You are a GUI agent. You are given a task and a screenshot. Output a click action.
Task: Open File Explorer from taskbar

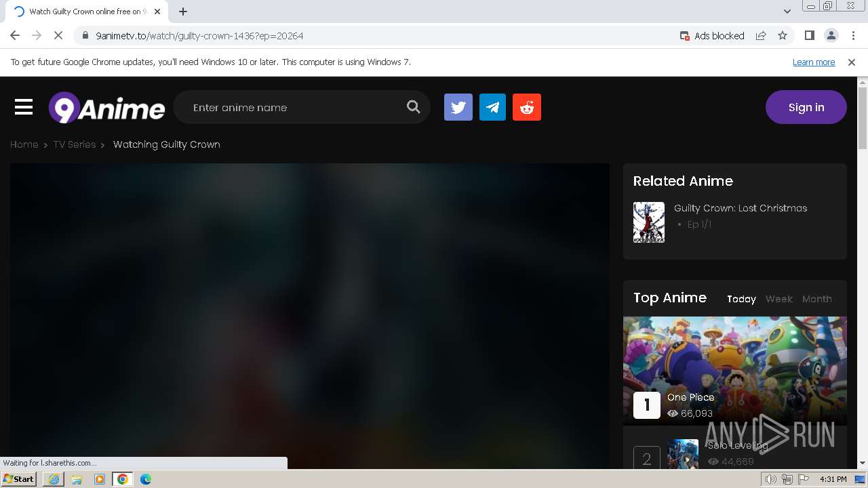click(77, 479)
